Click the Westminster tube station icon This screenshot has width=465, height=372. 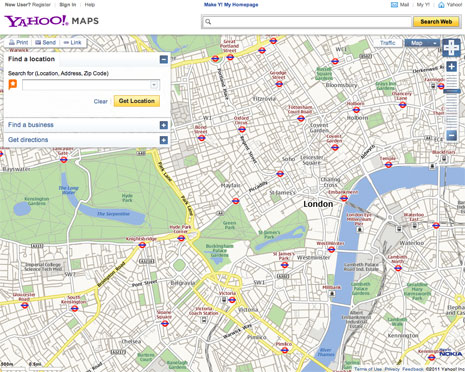[331, 249]
